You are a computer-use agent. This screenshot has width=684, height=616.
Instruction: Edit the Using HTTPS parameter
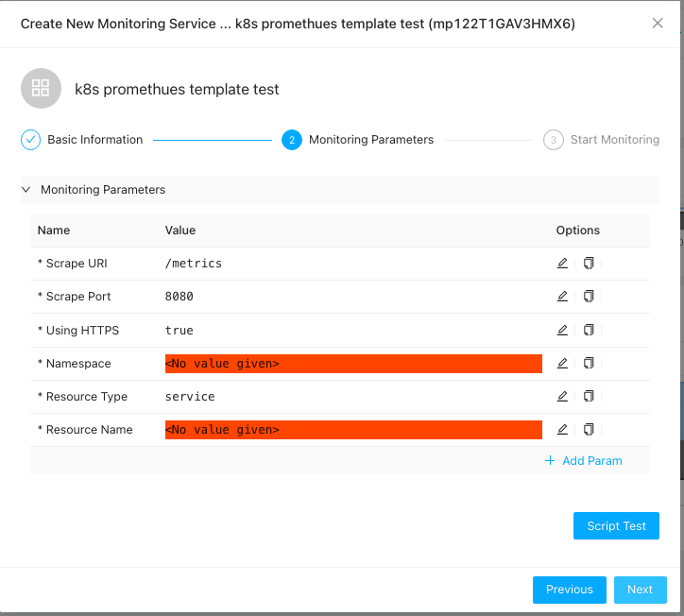[x=562, y=330]
